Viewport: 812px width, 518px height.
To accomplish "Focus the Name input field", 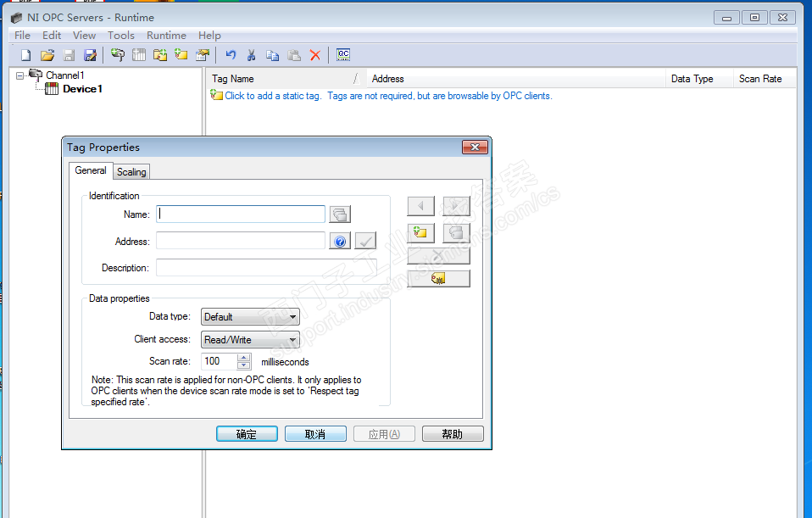I will pos(241,214).
